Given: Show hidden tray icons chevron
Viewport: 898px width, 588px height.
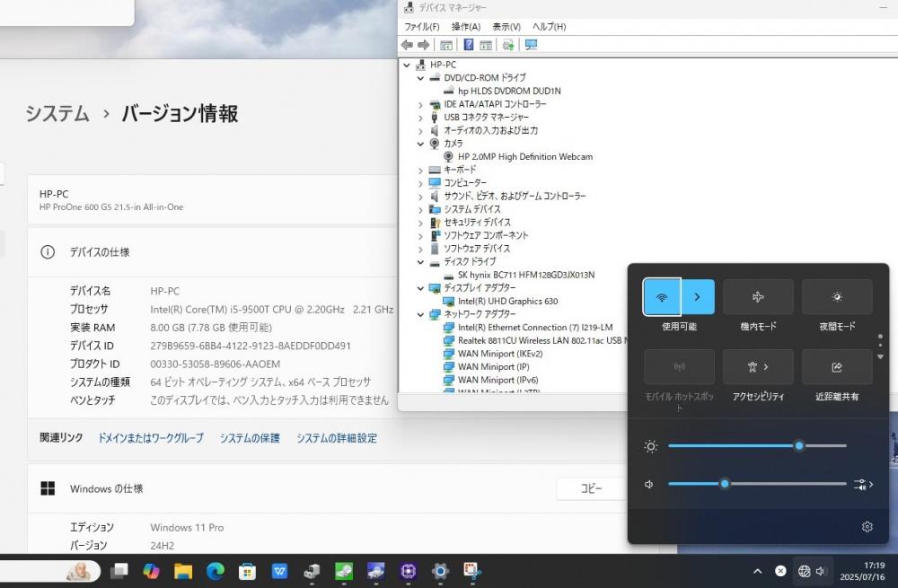Looking at the screenshot, I should coord(757,571).
